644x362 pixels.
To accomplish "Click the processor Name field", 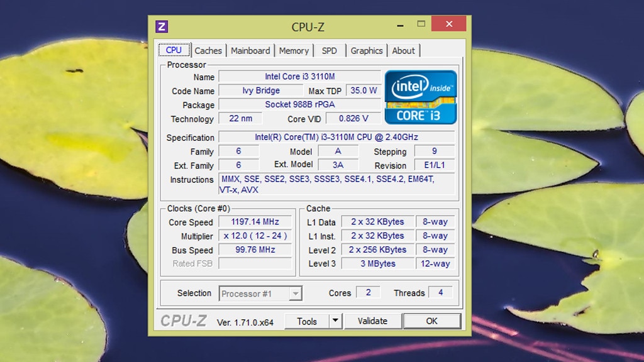I will (x=301, y=76).
